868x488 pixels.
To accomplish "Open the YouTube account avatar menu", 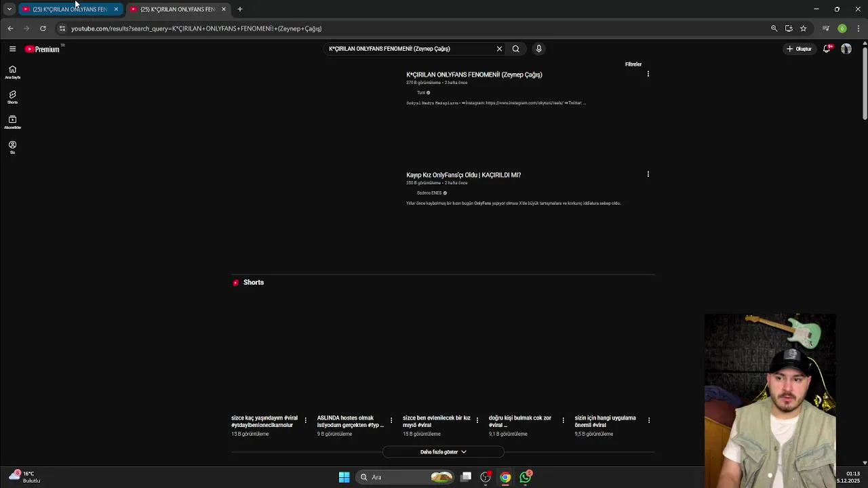I will point(846,49).
